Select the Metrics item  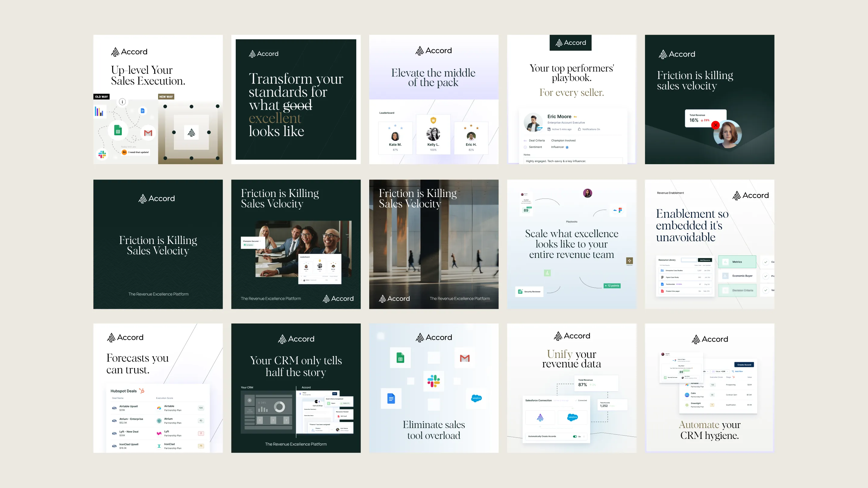pos(737,262)
